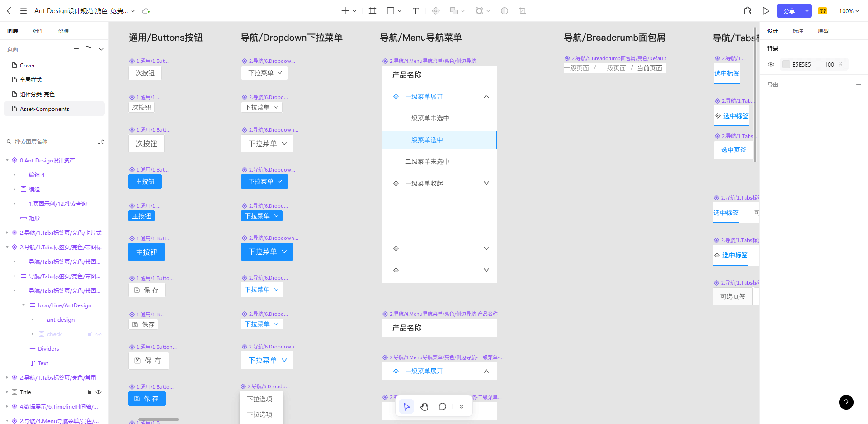
Task: Select the Asset-Components page
Action: coord(54,109)
